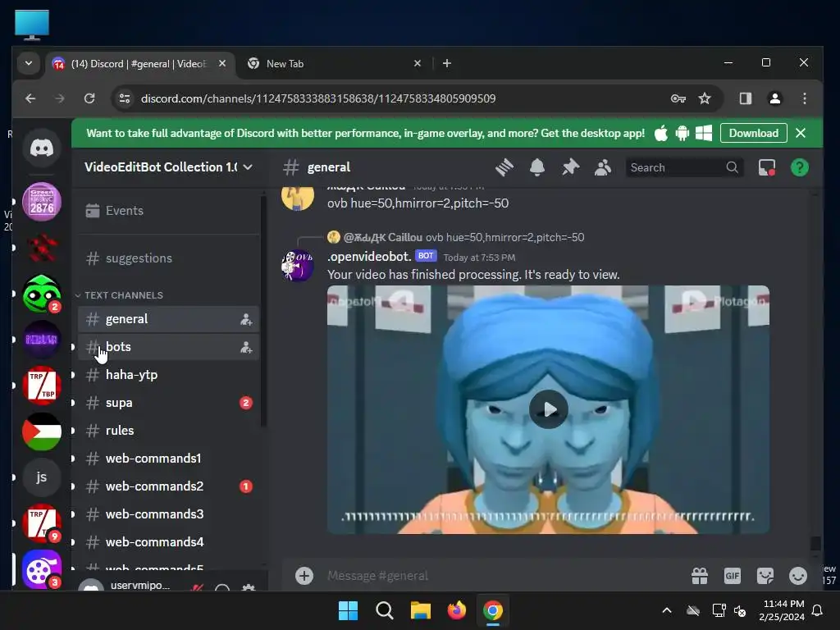Open the web-commands4 channel
Viewport: 840px width, 630px height.
(168, 542)
